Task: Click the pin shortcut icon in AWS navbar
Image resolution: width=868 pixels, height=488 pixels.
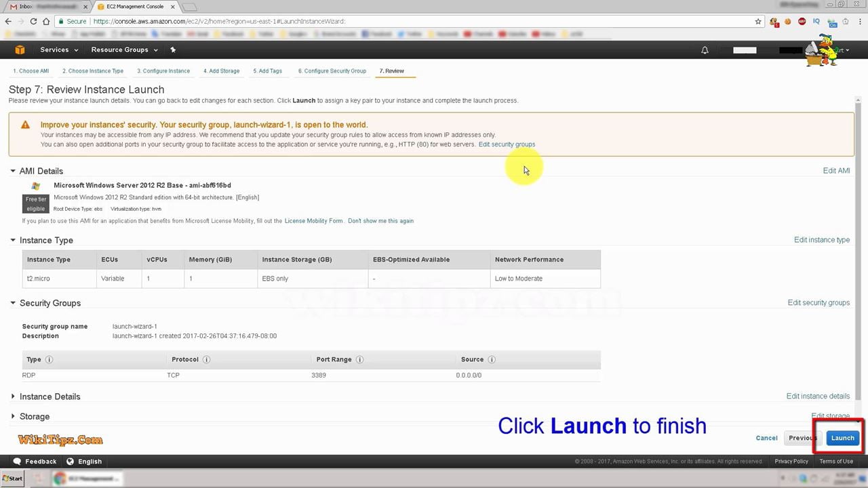Action: [173, 49]
